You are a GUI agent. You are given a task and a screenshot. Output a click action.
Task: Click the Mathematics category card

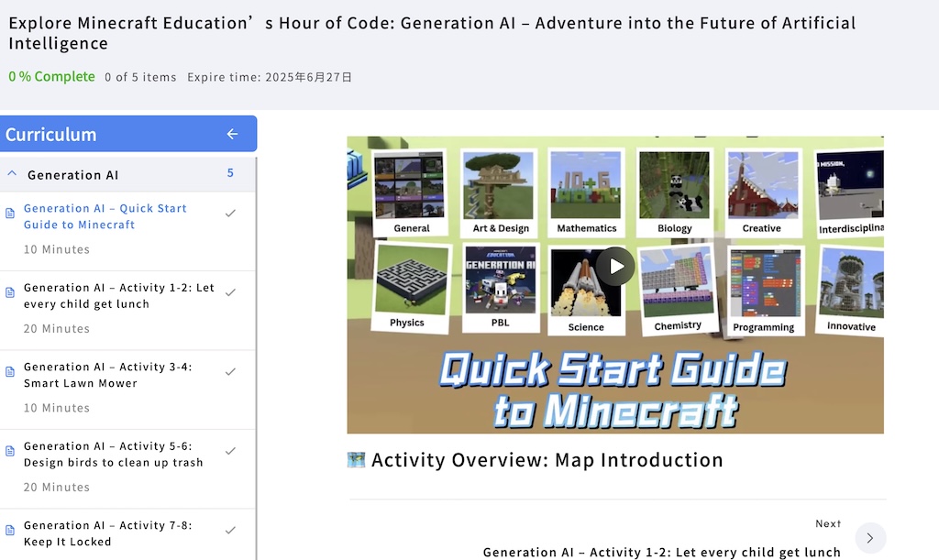tap(586, 192)
